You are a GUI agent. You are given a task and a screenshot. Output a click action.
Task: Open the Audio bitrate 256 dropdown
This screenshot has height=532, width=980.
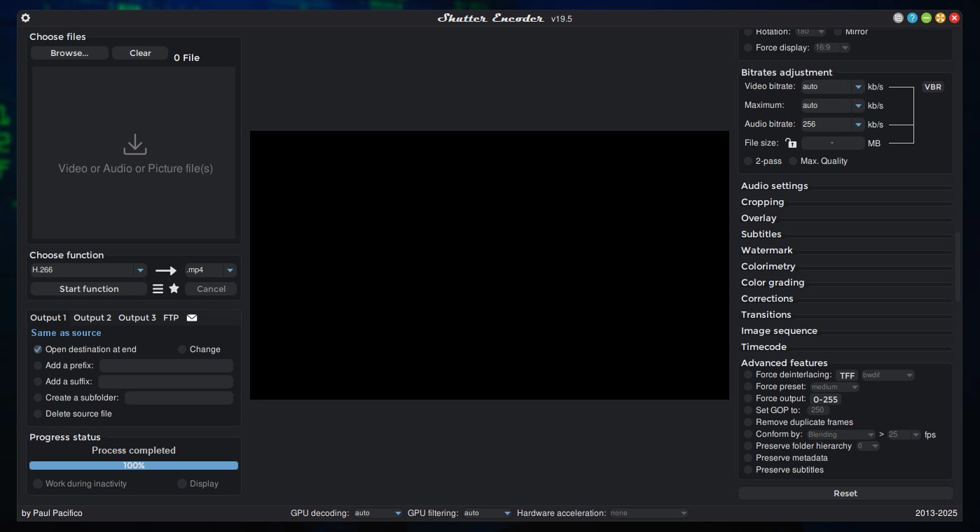pos(857,125)
